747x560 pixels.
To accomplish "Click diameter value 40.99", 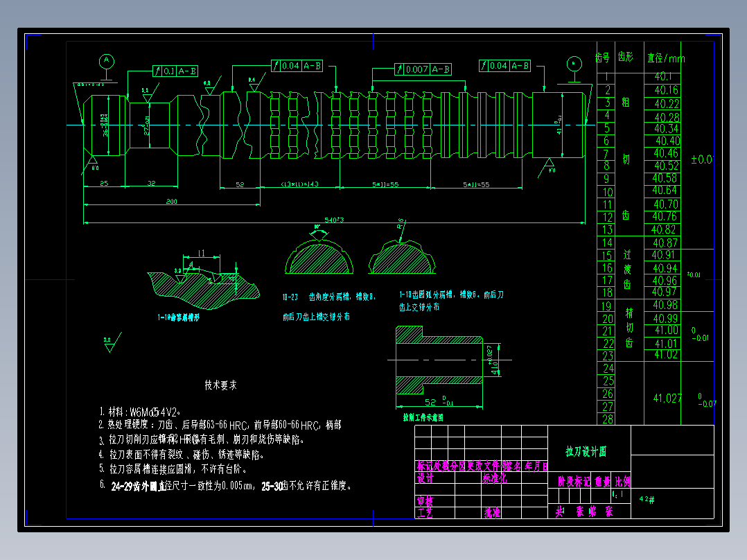I will pos(665,318).
